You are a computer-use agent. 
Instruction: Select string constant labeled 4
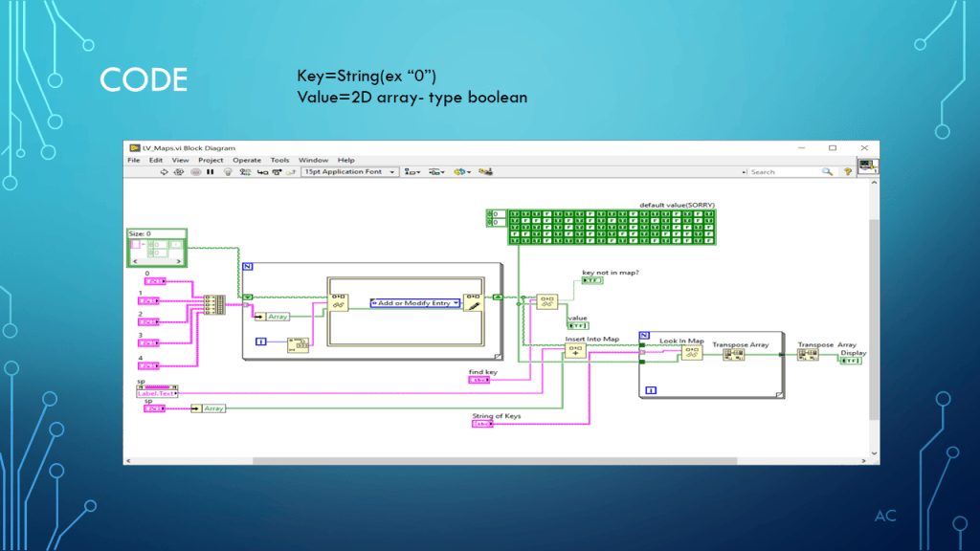[148, 366]
